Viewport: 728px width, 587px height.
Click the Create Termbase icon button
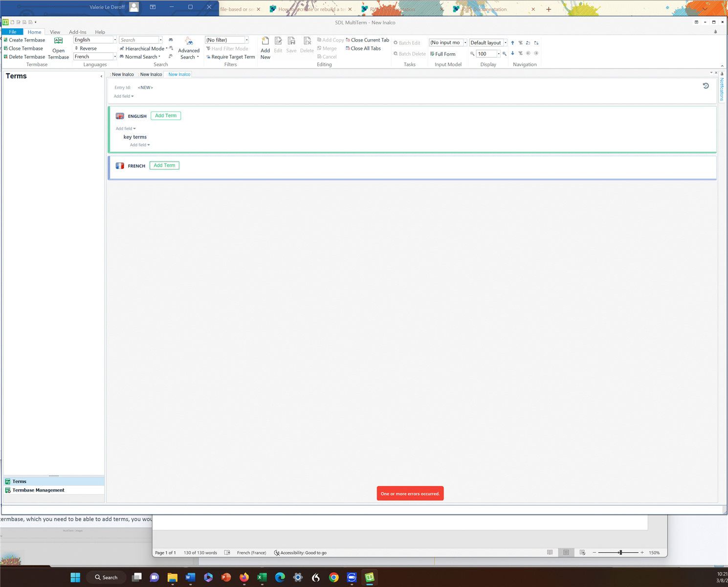[x=24, y=40]
